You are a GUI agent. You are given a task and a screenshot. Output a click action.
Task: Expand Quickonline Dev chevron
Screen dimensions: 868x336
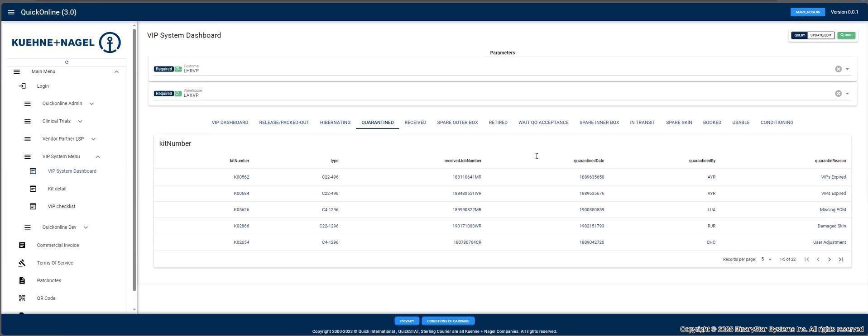[x=86, y=227]
